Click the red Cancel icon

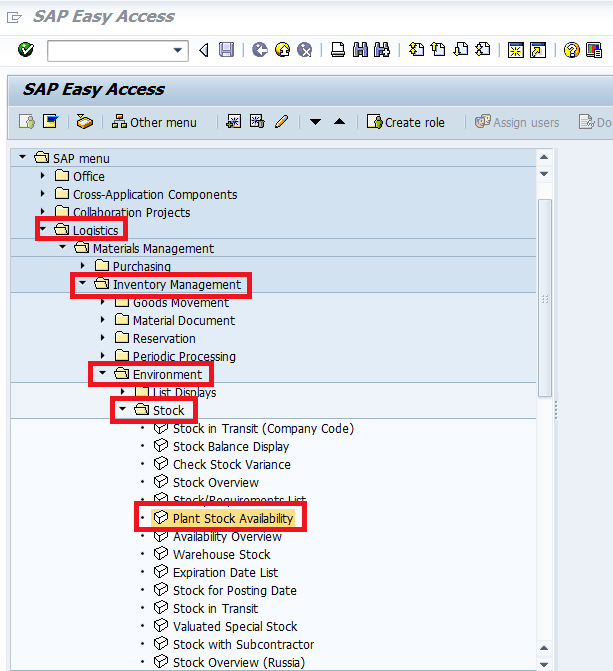(304, 50)
